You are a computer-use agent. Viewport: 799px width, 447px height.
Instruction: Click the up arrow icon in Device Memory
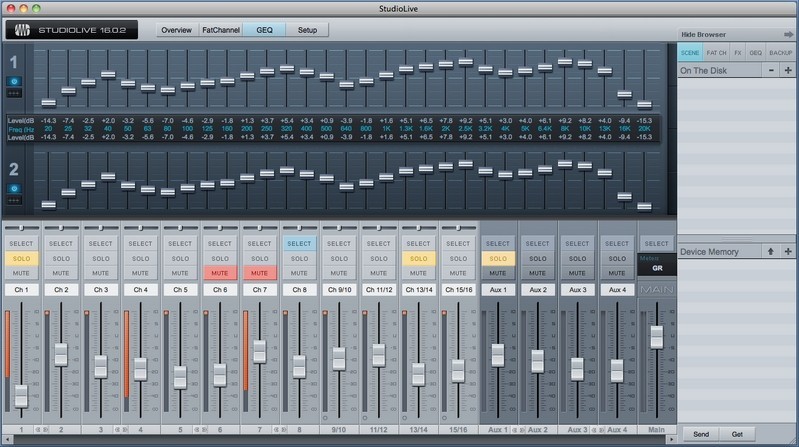pos(771,252)
